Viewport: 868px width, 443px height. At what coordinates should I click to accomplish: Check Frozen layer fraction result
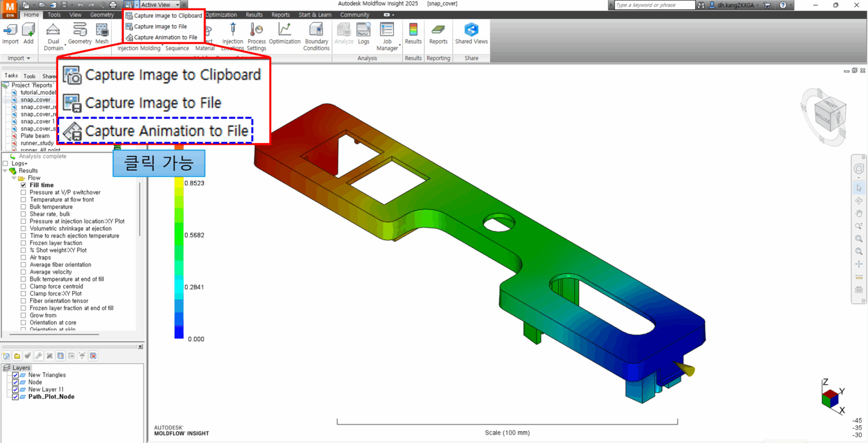(x=24, y=243)
